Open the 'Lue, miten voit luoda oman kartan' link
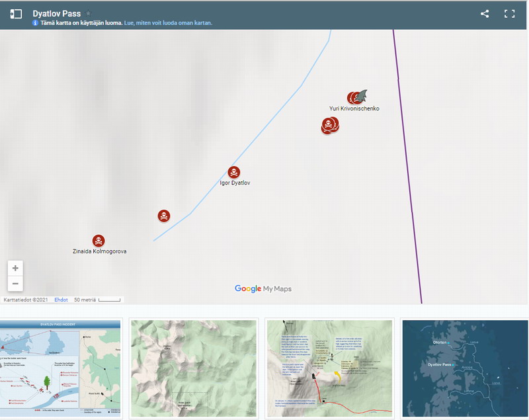This screenshot has width=529, height=420. pos(168,23)
